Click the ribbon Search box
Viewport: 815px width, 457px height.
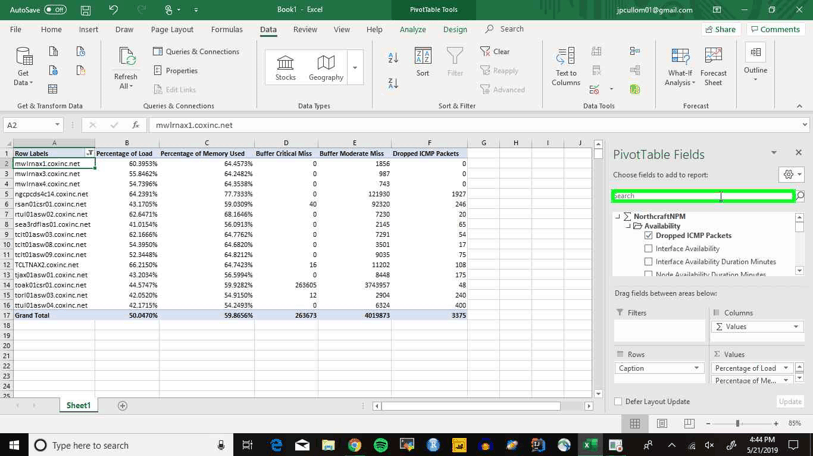[x=505, y=29]
